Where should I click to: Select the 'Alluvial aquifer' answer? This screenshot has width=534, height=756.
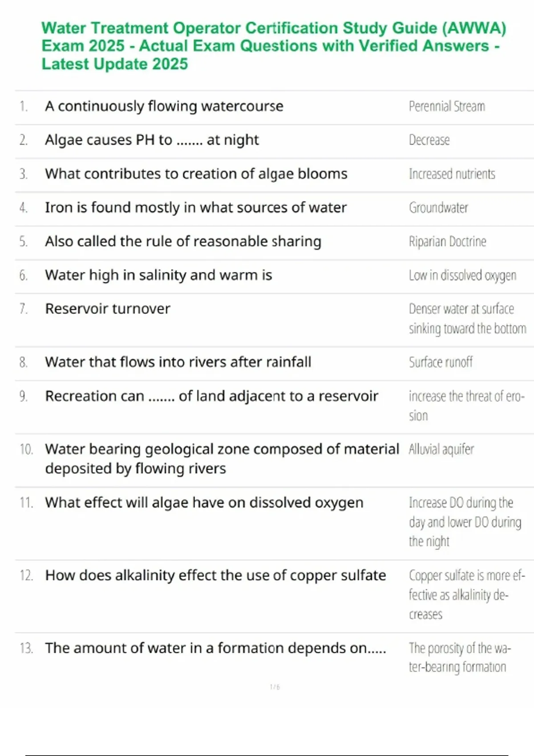tap(441, 449)
